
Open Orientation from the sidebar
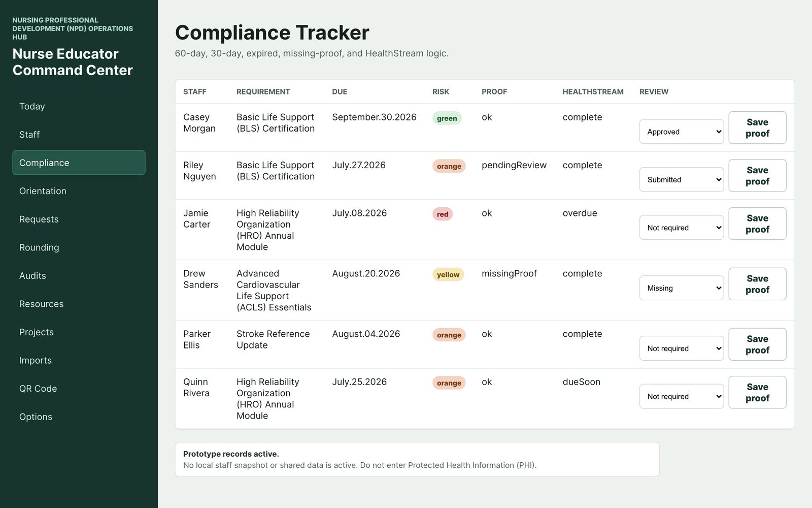click(x=79, y=191)
